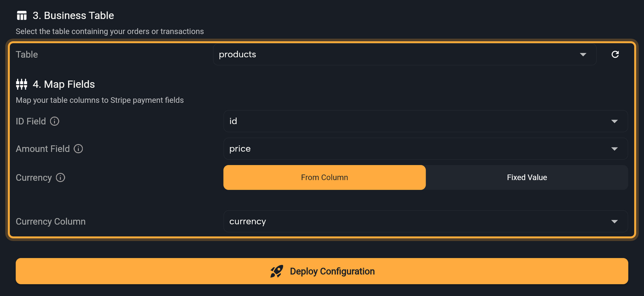Open the ID Field dropdown
The image size is (644, 296).
click(425, 121)
